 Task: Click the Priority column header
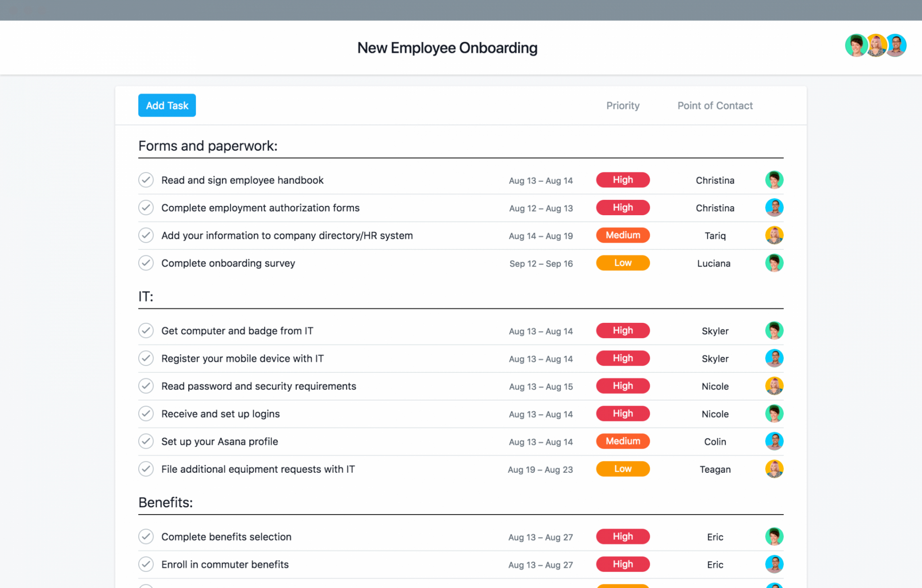pos(623,105)
